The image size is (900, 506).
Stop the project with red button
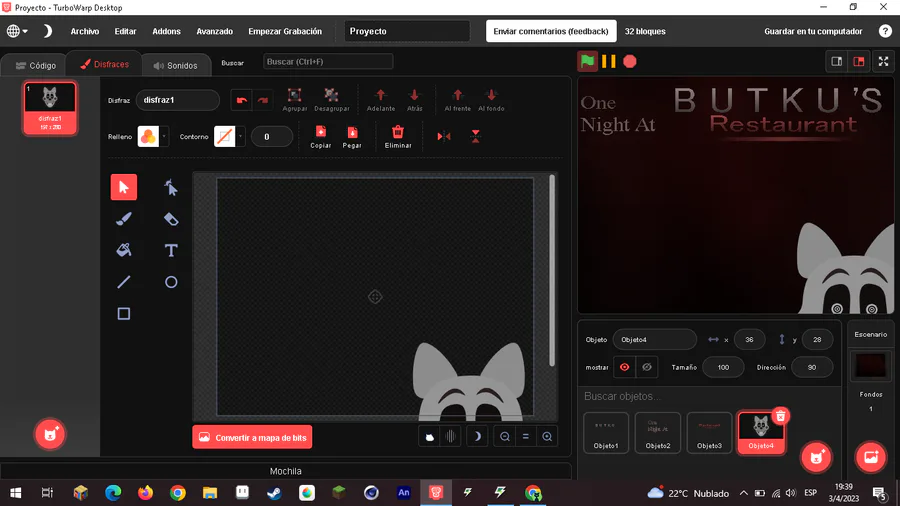click(630, 61)
